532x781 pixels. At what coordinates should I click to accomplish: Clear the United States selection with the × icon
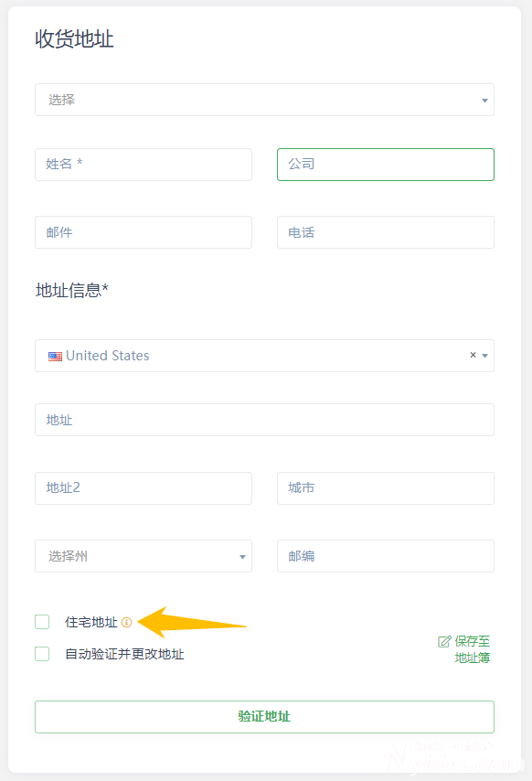[472, 355]
